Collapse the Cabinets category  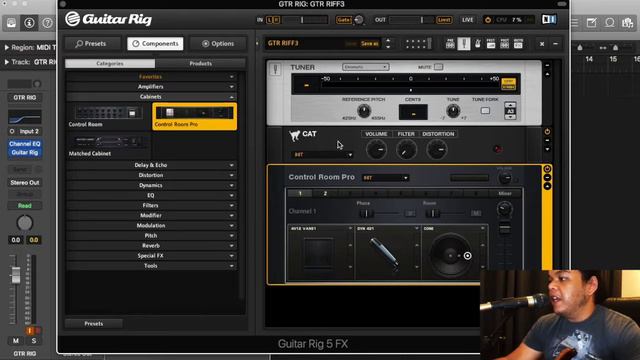point(151,97)
